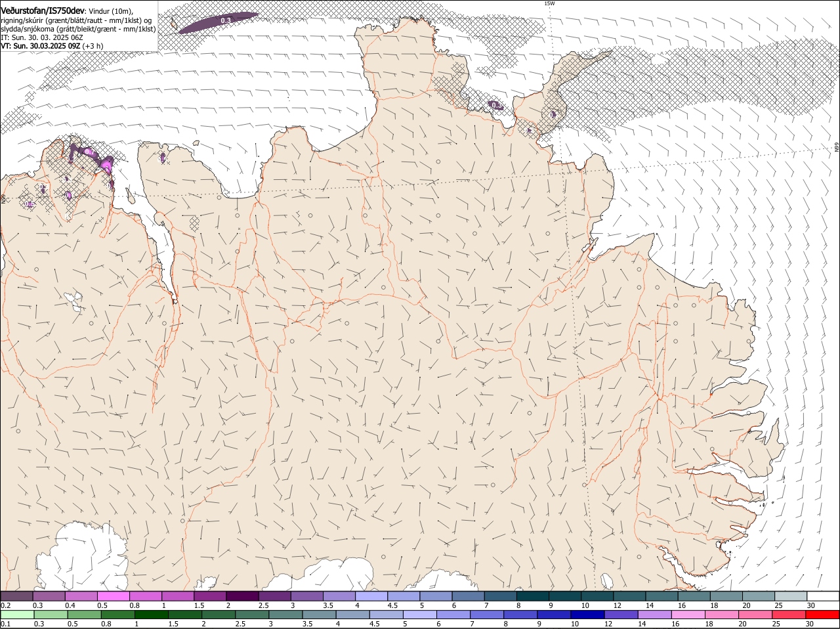Pick the pink swatch between 18 and 20, lower legend
This screenshot has height=629, width=840.
(722, 615)
